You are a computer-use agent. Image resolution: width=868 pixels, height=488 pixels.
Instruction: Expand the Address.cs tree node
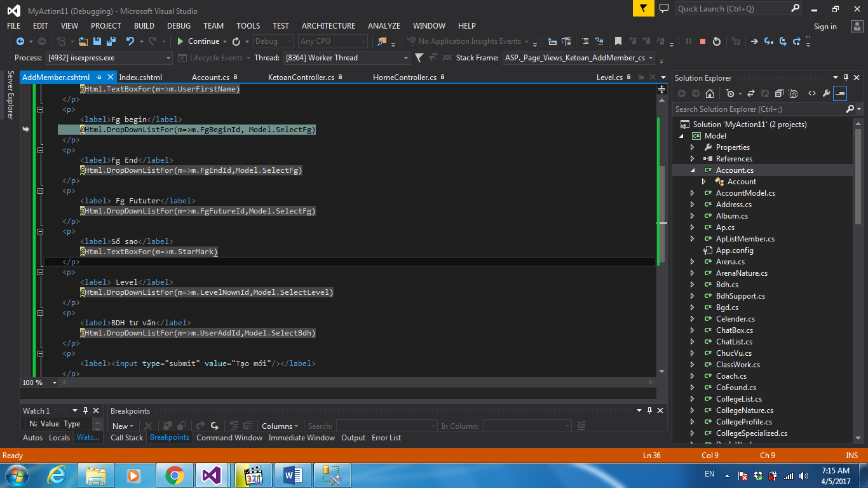pyautogui.click(x=693, y=205)
